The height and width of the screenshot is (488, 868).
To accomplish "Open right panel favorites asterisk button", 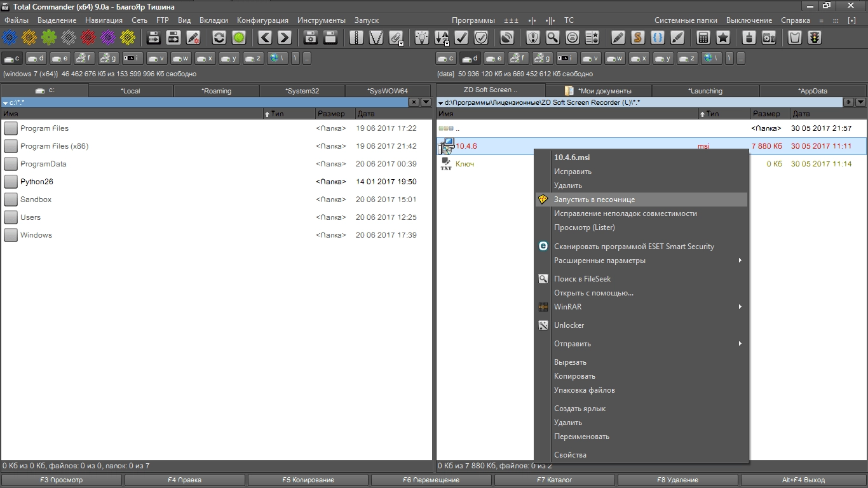I will 849,102.
